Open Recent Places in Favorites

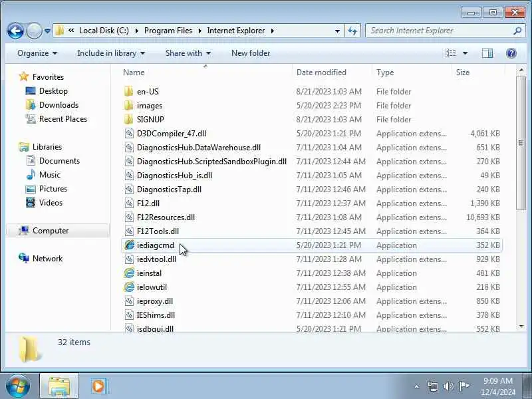point(63,119)
